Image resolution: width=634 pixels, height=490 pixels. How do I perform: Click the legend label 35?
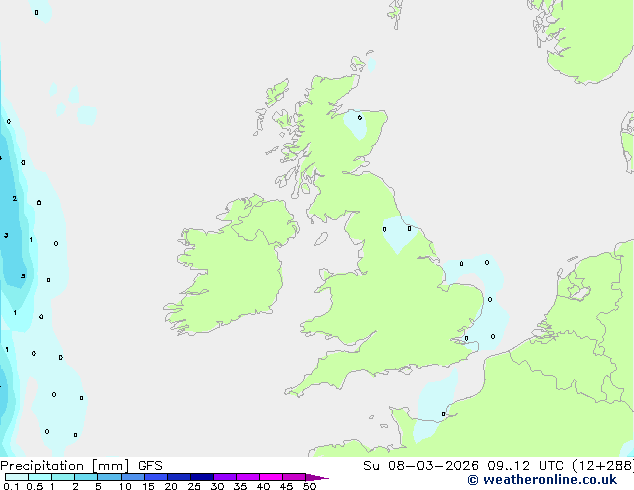[x=240, y=486]
